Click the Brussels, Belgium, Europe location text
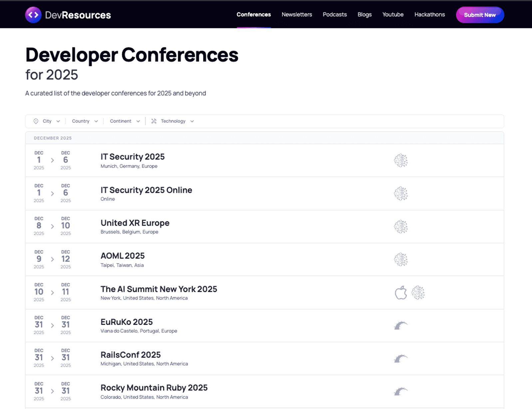The image size is (532, 409). pyautogui.click(x=129, y=232)
